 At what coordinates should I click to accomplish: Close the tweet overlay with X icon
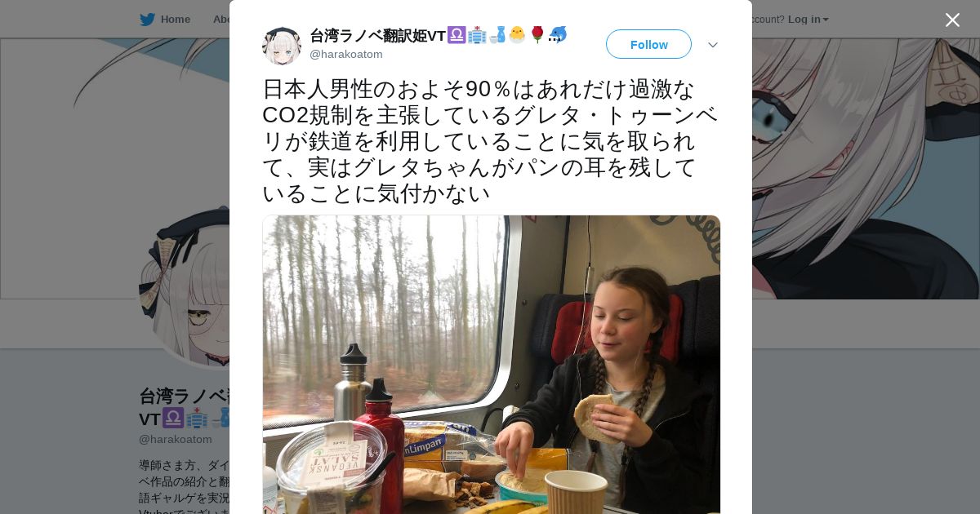click(x=952, y=20)
